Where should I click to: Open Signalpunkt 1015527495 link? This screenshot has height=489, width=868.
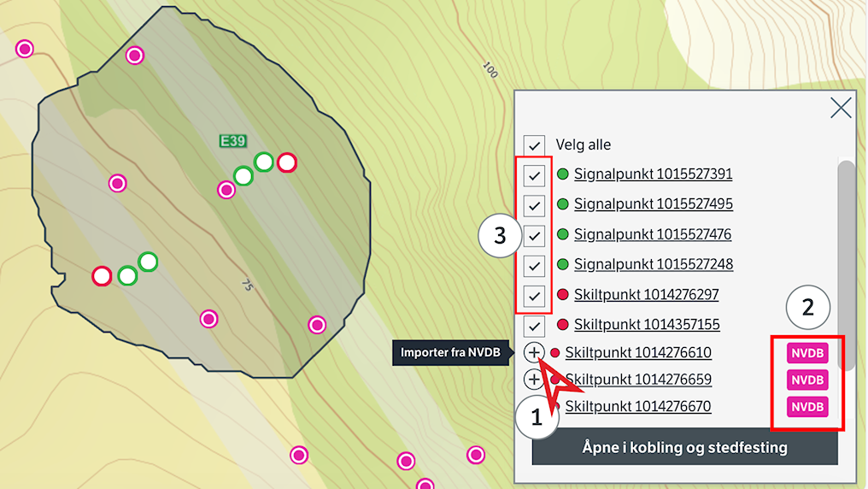[653, 204]
